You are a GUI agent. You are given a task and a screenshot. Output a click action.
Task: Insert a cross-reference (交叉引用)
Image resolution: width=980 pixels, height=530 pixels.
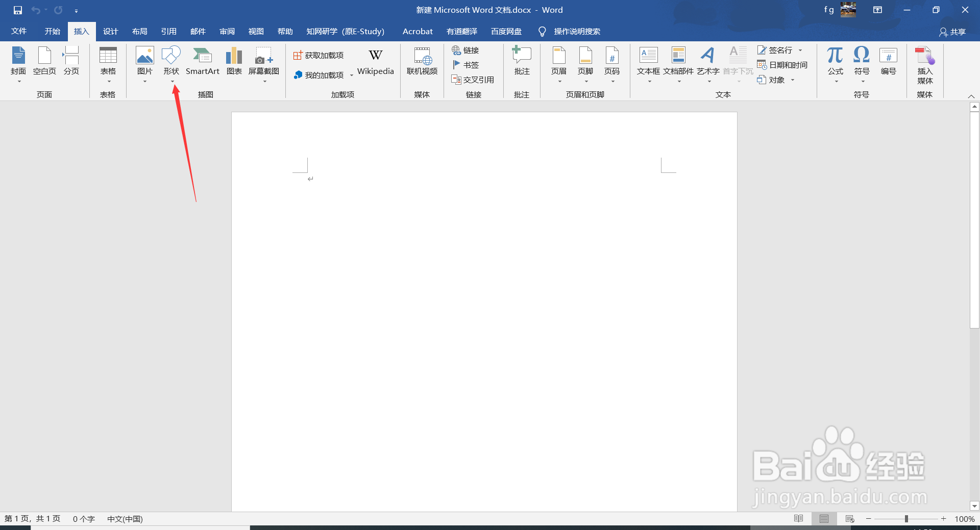pos(473,80)
